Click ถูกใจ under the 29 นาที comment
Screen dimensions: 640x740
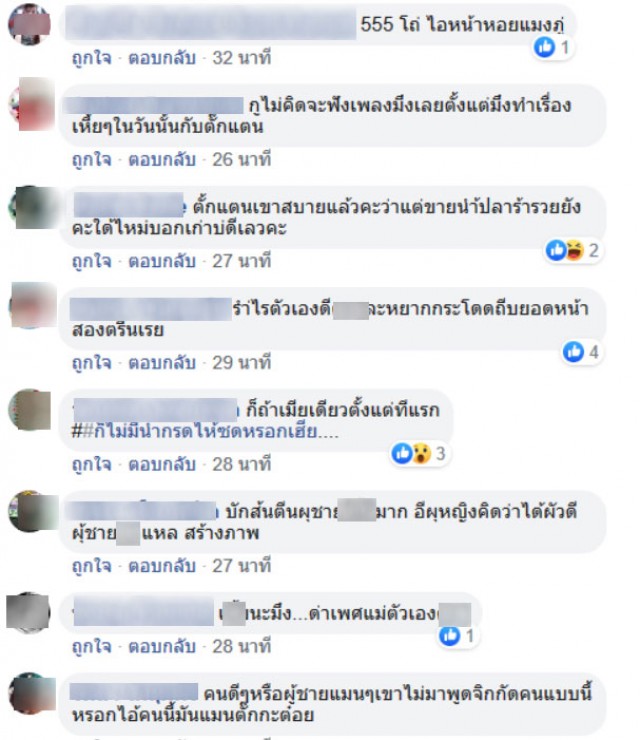coord(92,362)
